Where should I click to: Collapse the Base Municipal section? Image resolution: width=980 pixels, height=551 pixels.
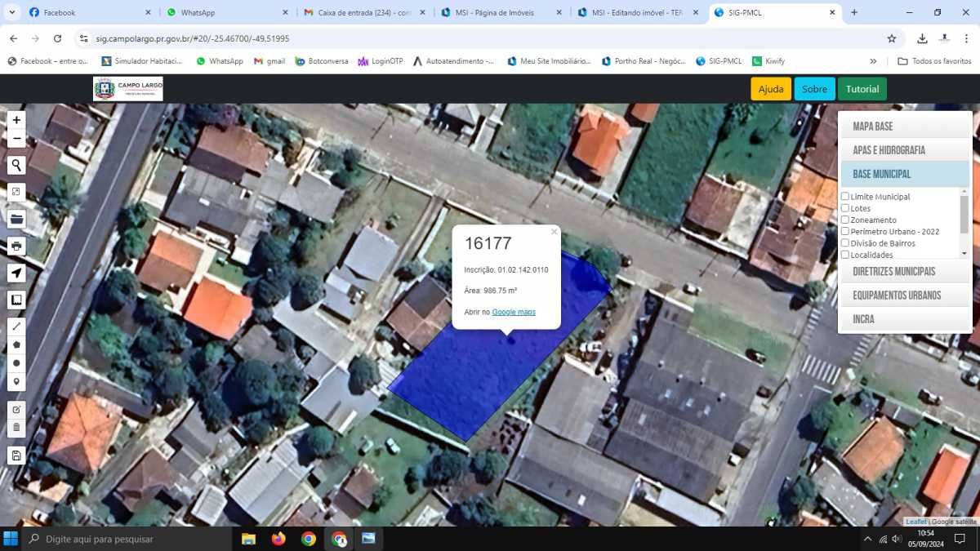point(905,174)
